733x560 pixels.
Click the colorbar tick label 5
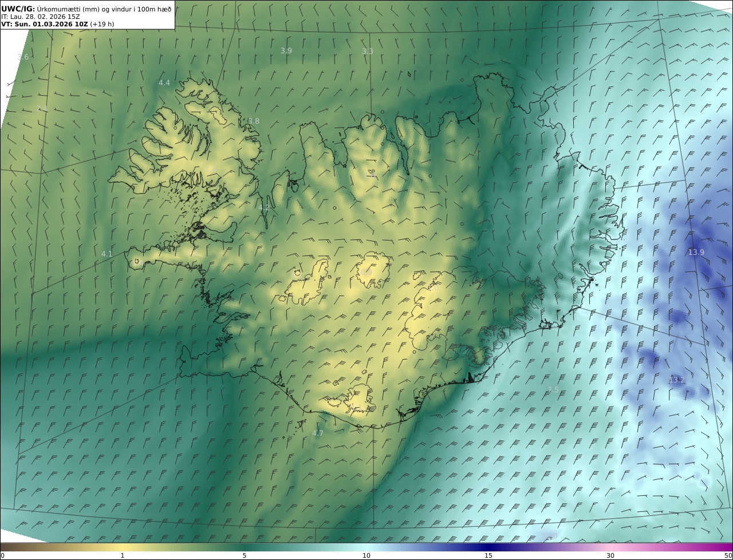[245, 555]
